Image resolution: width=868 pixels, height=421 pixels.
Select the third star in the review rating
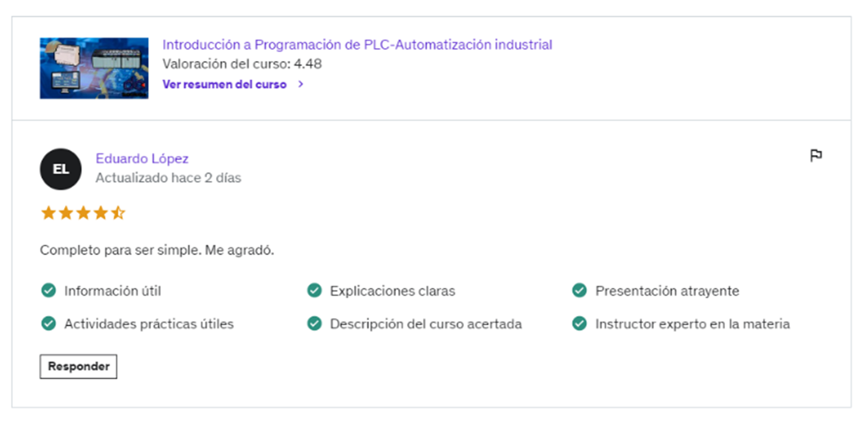click(x=83, y=212)
